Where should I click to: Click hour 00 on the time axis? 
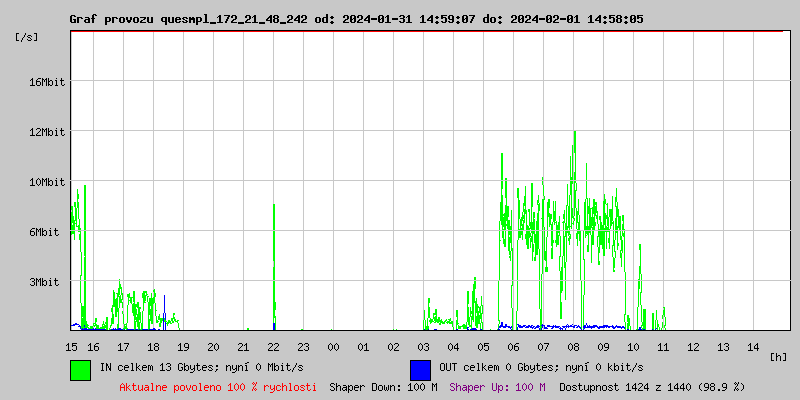(x=333, y=347)
